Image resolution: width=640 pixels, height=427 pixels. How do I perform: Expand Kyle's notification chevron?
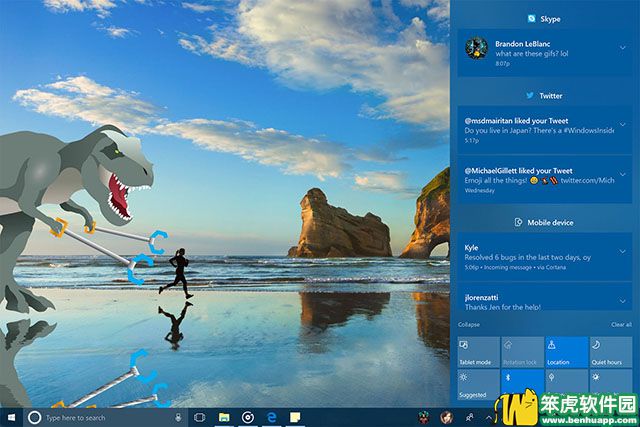pos(623,251)
